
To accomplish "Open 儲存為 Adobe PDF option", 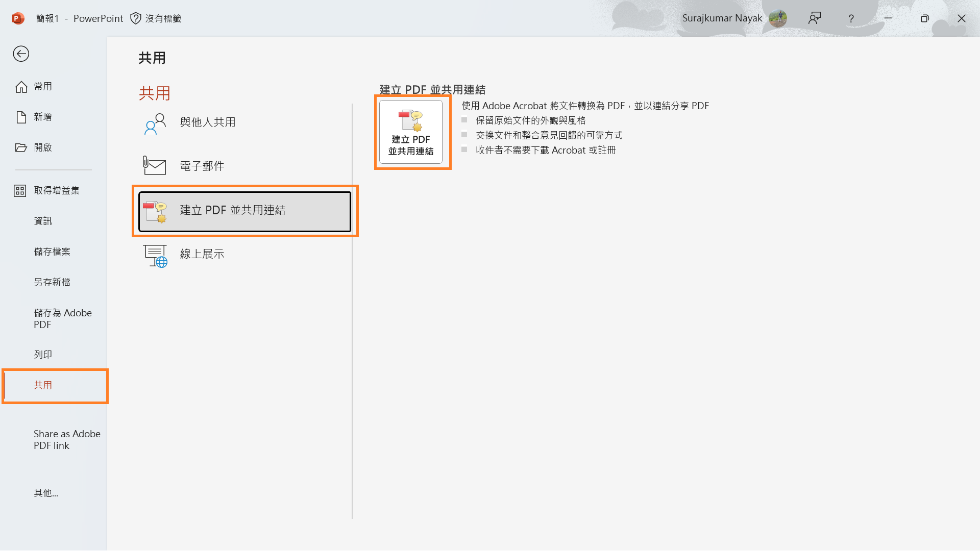I will (62, 318).
